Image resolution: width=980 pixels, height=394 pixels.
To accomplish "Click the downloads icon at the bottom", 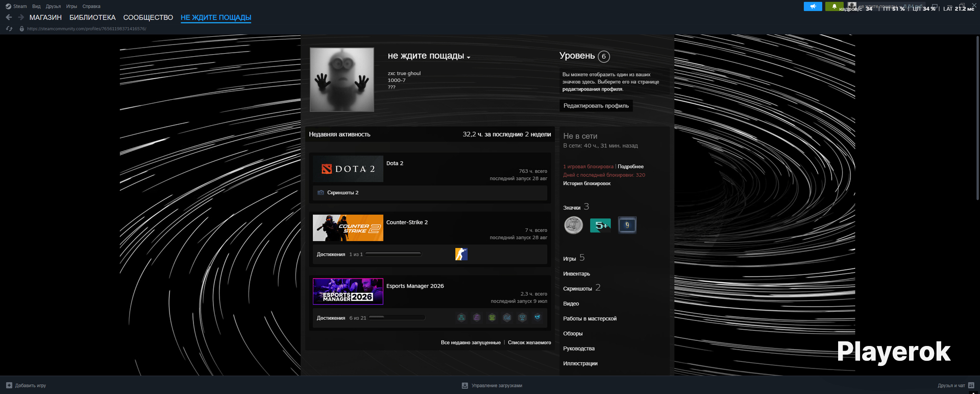I will pyautogui.click(x=465, y=385).
